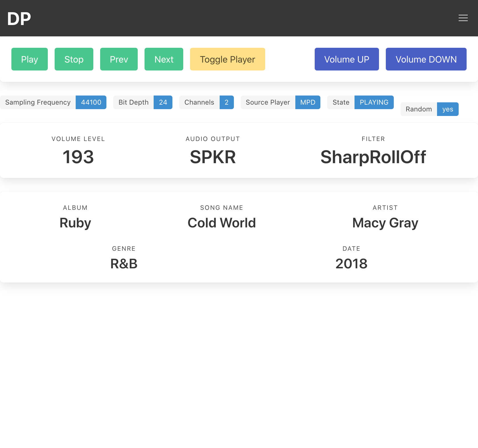The height and width of the screenshot is (448, 478).
Task: Click the DP logo
Action: pos(19,19)
